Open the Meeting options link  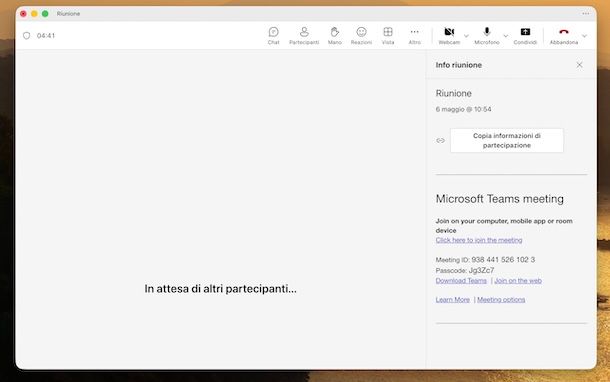(x=501, y=300)
